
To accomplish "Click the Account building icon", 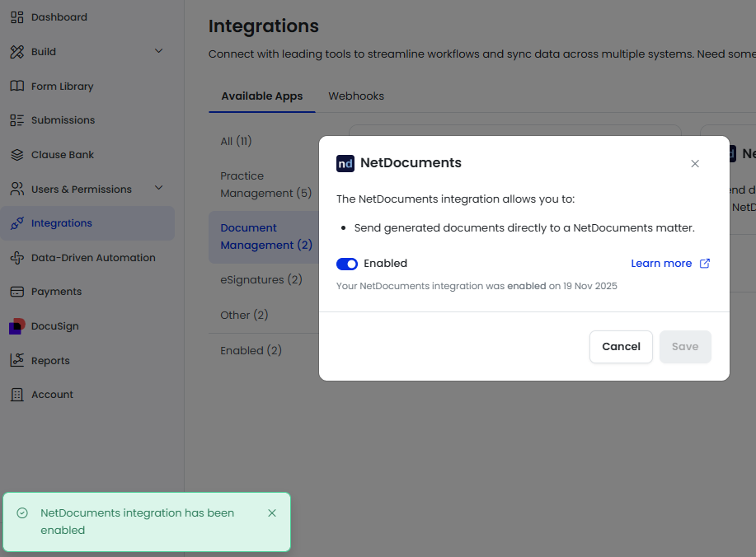I will tap(16, 395).
